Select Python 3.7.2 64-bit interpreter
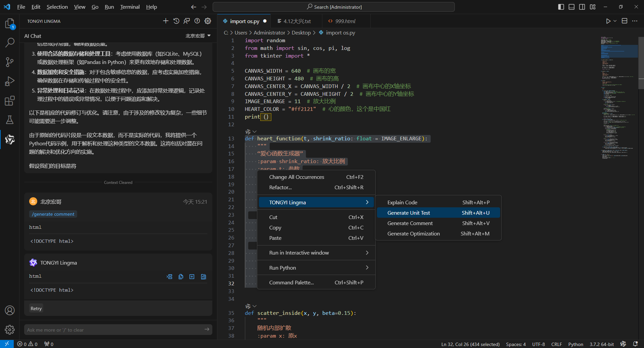This screenshot has width=644, height=348. [602, 344]
